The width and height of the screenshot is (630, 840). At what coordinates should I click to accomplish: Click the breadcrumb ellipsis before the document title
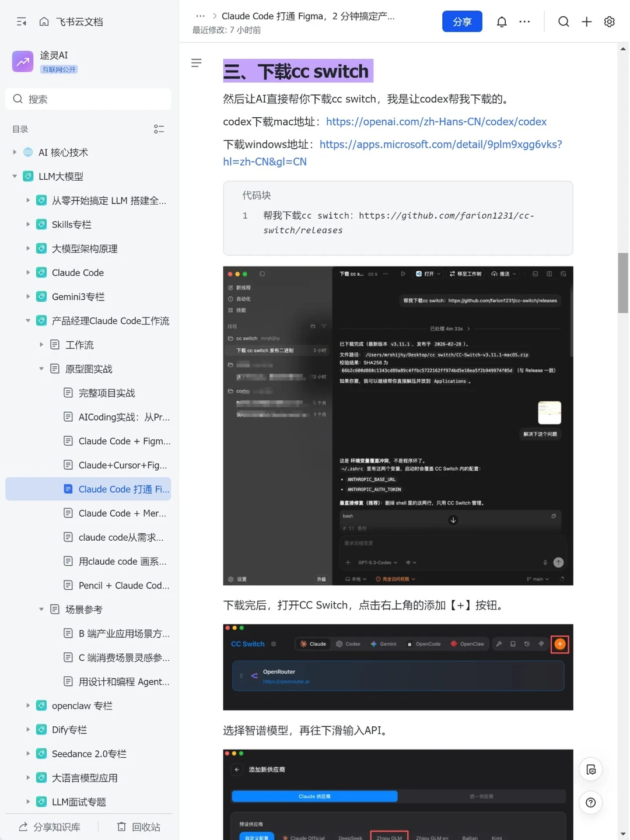(200, 16)
